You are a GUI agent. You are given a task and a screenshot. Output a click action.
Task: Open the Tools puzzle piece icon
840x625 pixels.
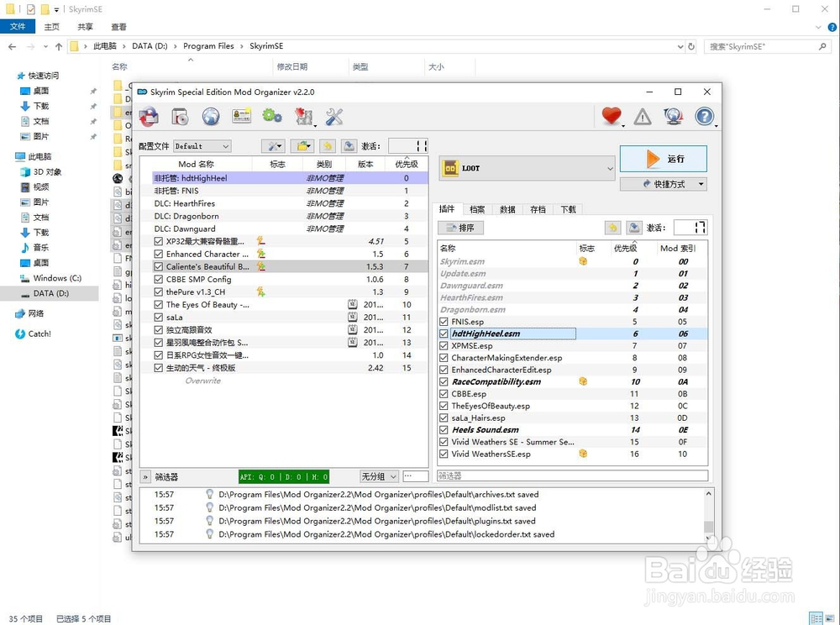pos(304,116)
